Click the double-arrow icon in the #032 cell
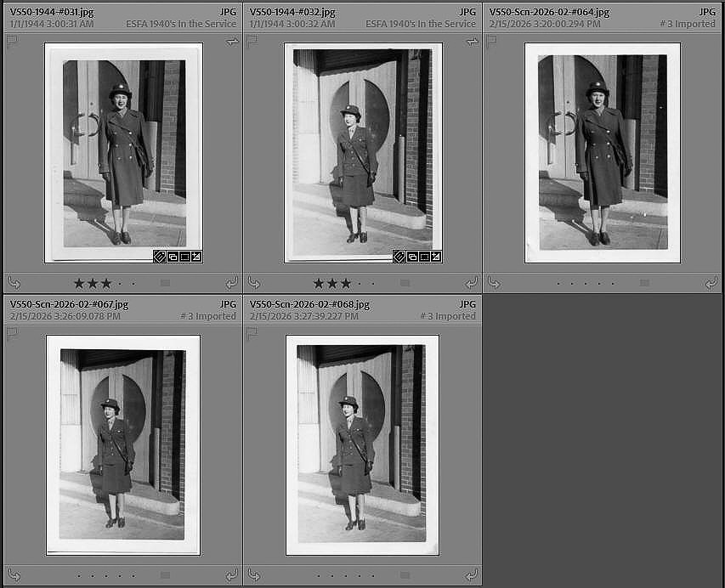725x588 pixels. pyautogui.click(x=472, y=42)
